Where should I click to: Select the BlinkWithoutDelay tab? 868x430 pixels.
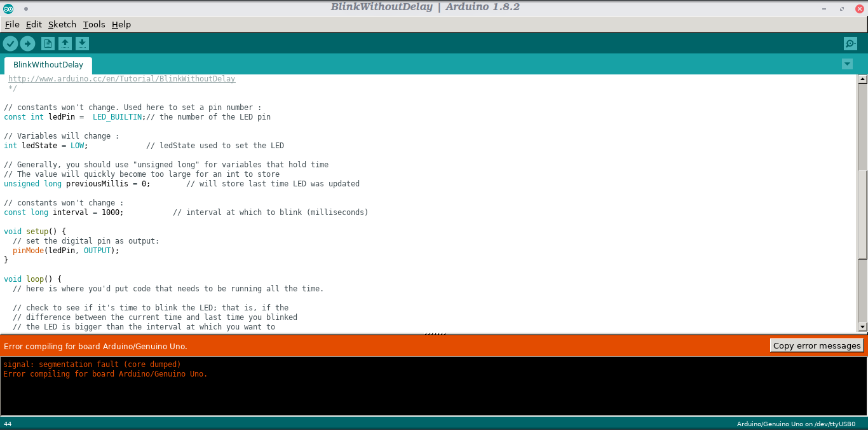(48, 65)
